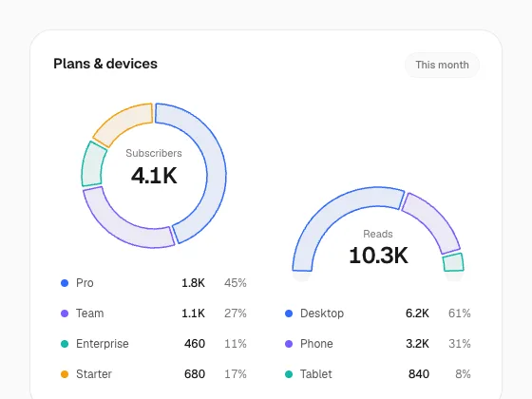Click the Pro legend label
This screenshot has height=399, width=532.
[x=85, y=283]
